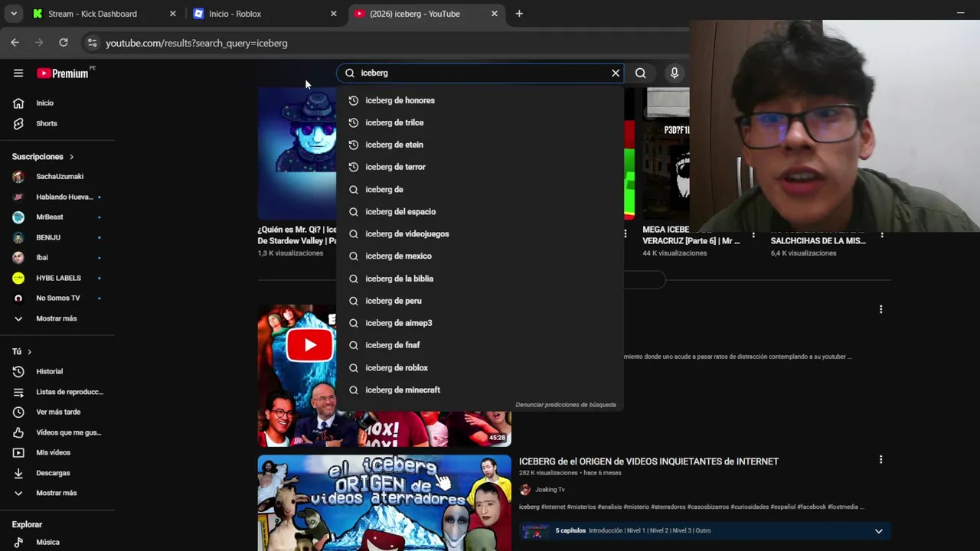Open three-dot menu of 45:28 video result

coord(880,309)
